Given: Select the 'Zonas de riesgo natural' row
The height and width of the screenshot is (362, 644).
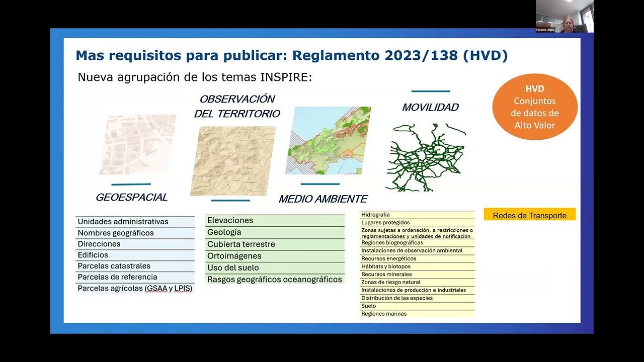Looking at the screenshot, I should (x=417, y=282).
